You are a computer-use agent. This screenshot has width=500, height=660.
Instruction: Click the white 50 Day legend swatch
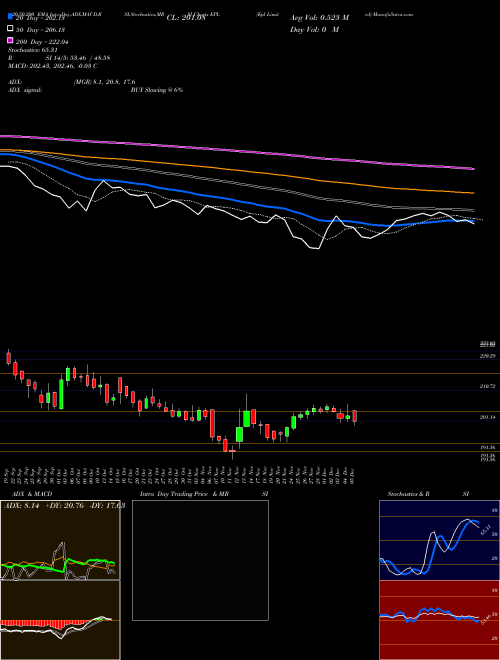(10, 28)
